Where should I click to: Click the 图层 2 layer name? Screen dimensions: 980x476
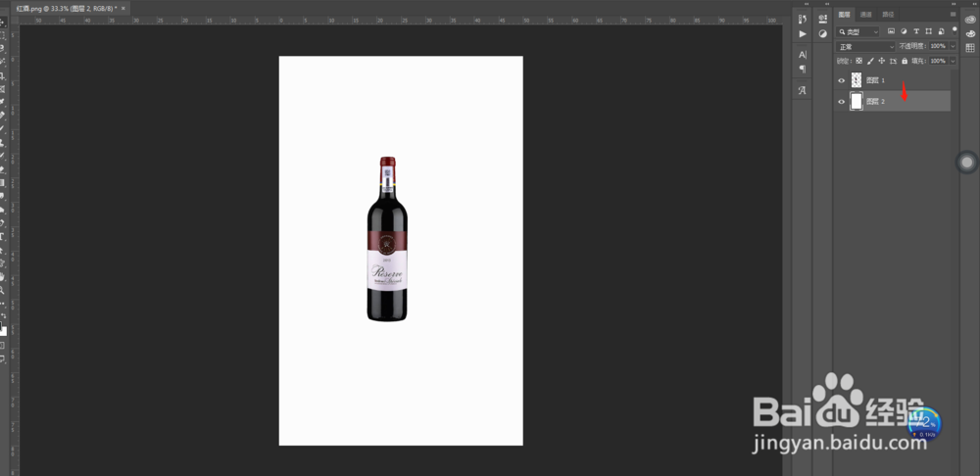875,101
